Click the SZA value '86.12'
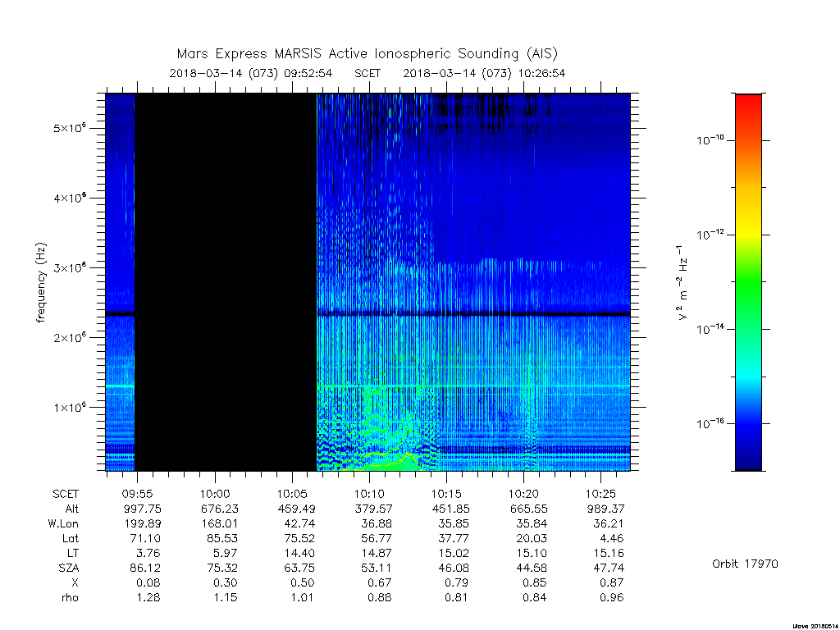Viewport: 840px width, 630px height. click(145, 568)
